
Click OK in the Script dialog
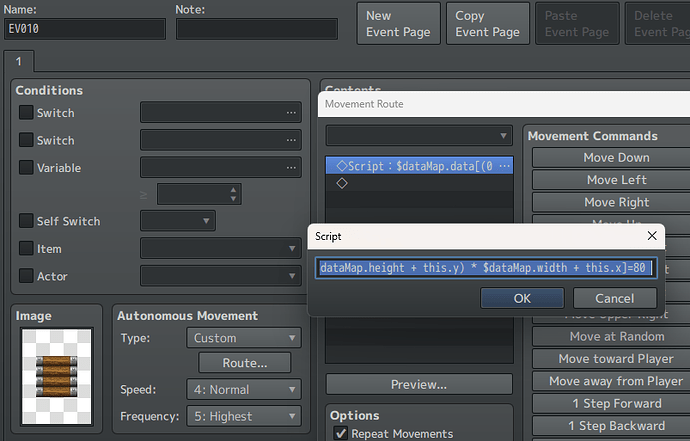pos(522,298)
